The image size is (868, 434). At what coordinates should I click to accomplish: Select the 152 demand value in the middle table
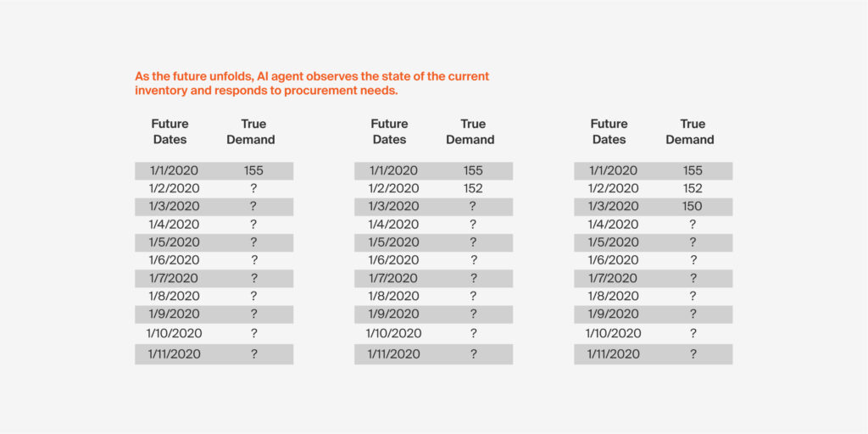473,189
